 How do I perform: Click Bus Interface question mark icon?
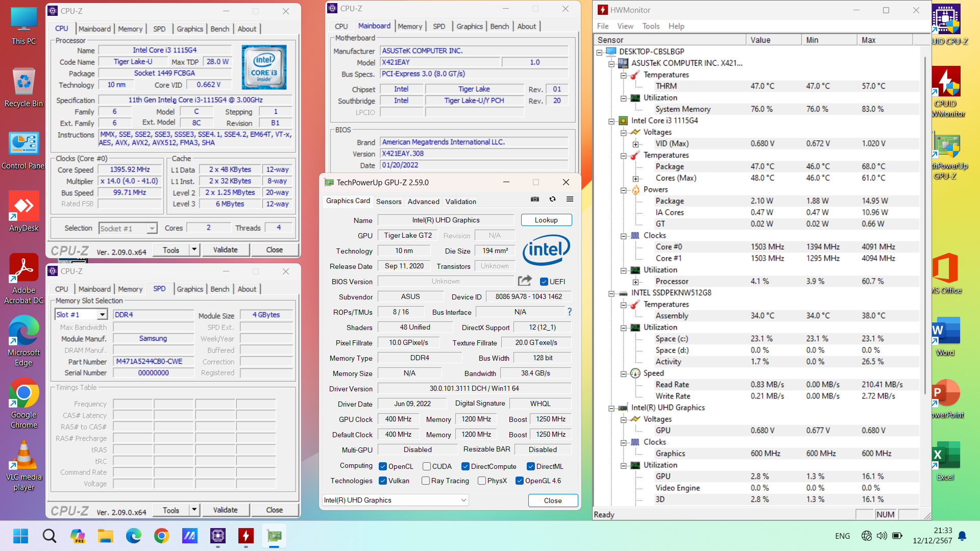pyautogui.click(x=570, y=312)
